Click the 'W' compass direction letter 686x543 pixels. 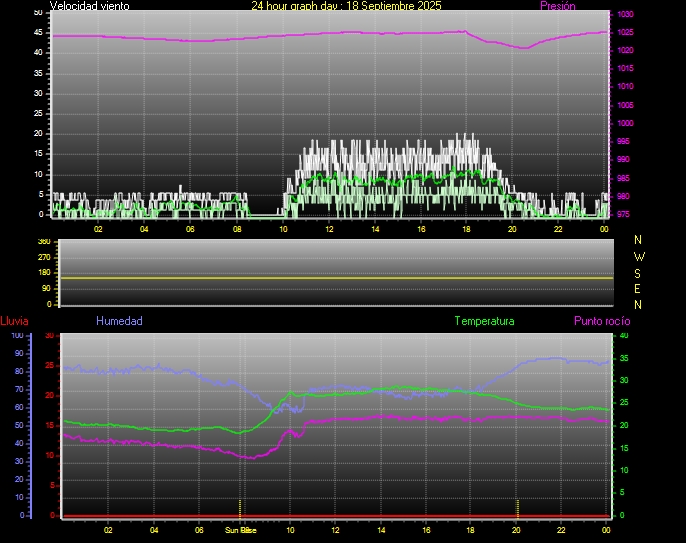639,256
